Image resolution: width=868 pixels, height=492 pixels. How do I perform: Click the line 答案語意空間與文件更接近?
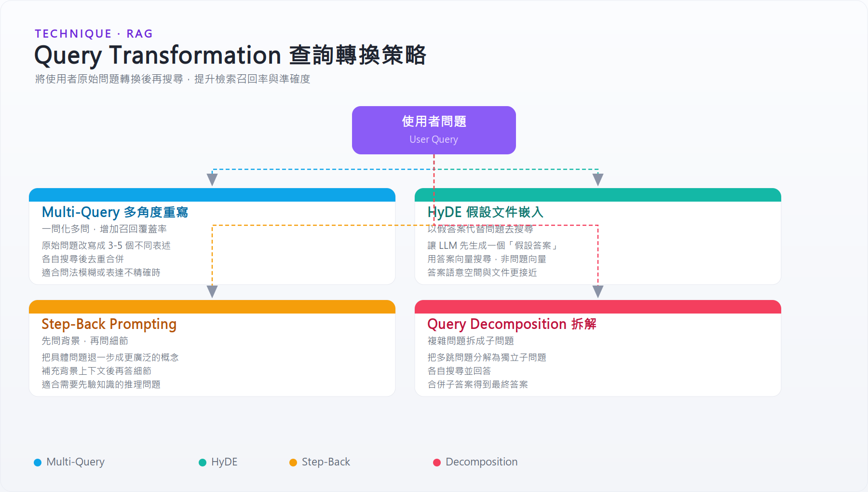click(482, 273)
